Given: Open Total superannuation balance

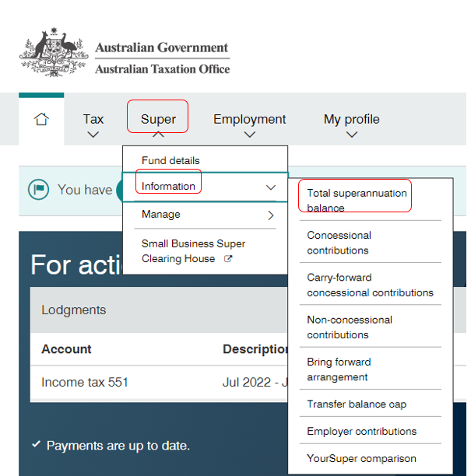Looking at the screenshot, I should coord(357,201).
